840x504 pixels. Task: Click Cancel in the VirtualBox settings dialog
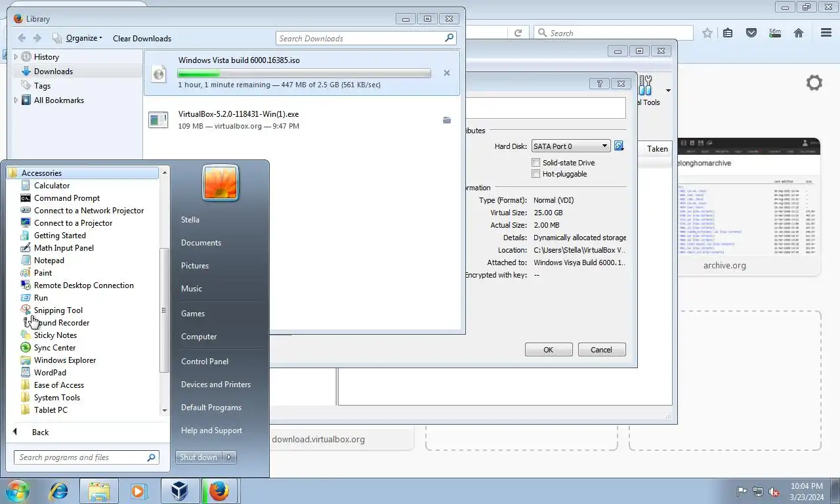pos(601,350)
